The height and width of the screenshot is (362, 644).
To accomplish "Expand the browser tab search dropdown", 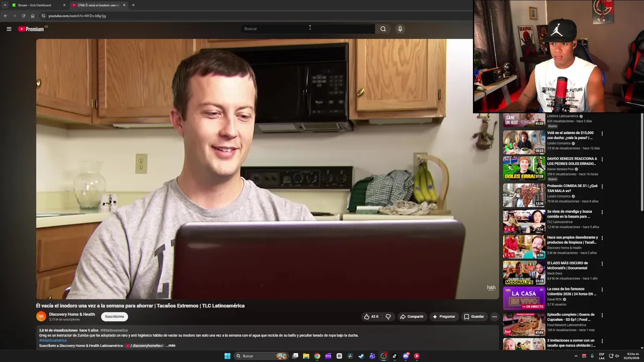I will pyautogui.click(x=6, y=5).
